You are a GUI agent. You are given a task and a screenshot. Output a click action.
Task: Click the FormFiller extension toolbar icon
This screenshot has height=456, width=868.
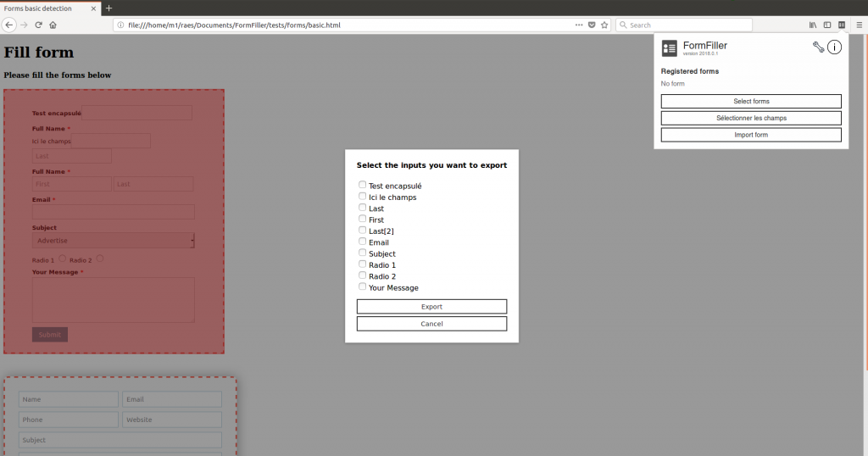[842, 25]
